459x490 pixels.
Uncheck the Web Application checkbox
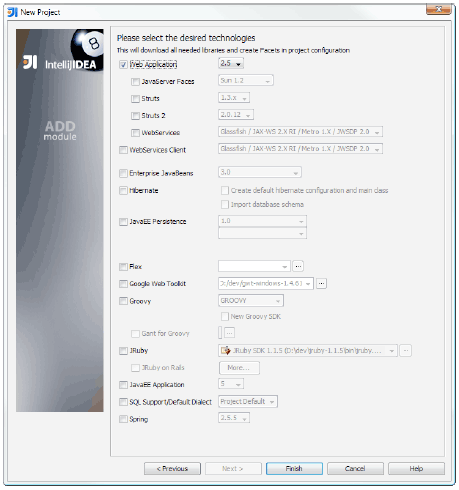tap(123, 65)
